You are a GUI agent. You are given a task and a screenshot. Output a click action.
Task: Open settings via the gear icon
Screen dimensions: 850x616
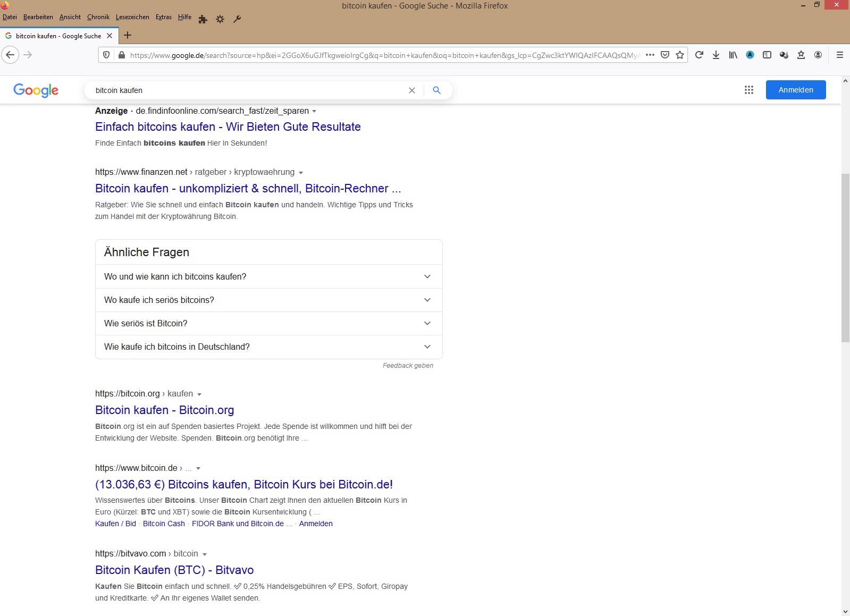(x=220, y=19)
